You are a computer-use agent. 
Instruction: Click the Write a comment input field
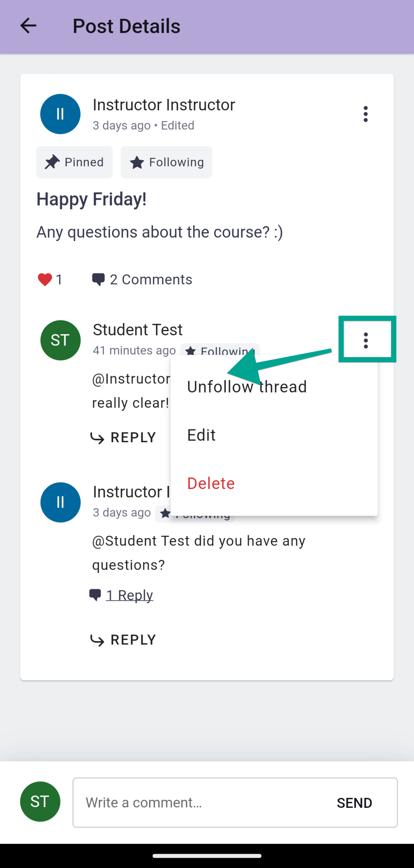click(x=199, y=802)
